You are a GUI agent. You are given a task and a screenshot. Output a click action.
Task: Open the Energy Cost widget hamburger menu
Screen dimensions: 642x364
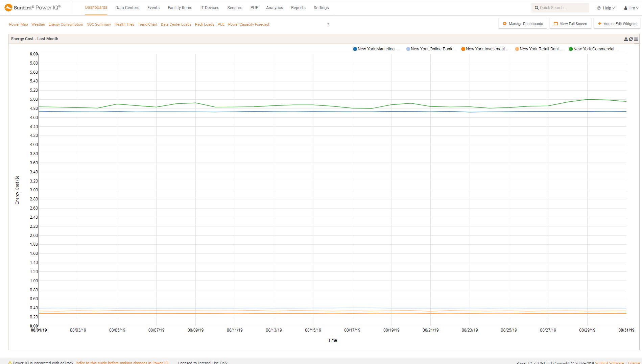pos(636,39)
